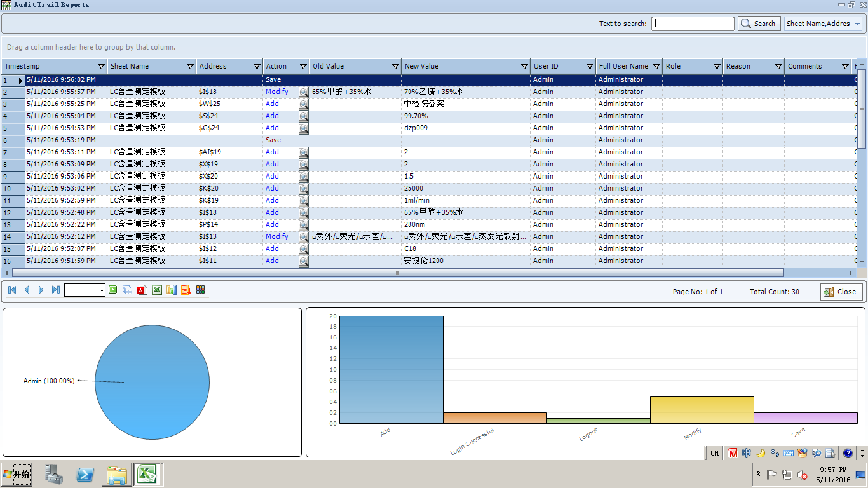Click the Close button

tap(841, 292)
